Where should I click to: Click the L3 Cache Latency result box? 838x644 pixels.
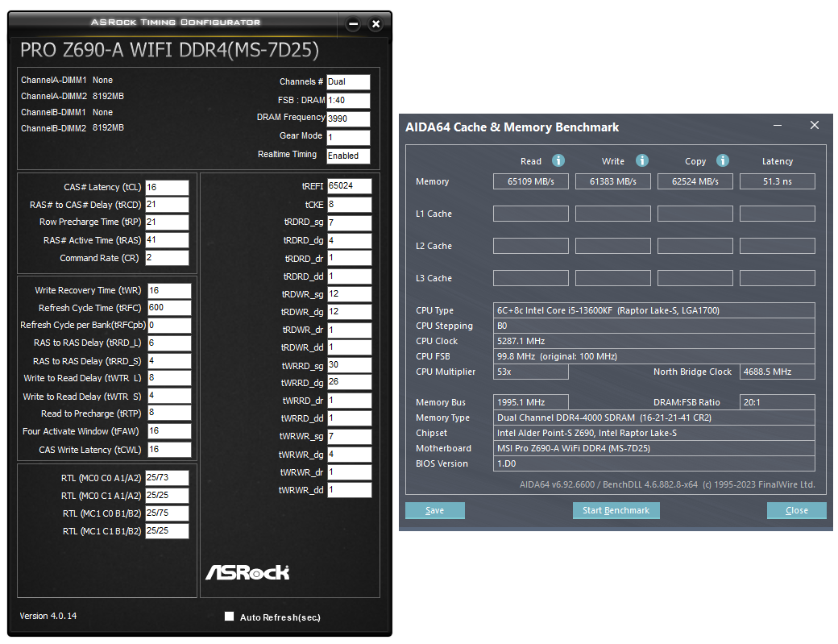pyautogui.click(x=778, y=278)
